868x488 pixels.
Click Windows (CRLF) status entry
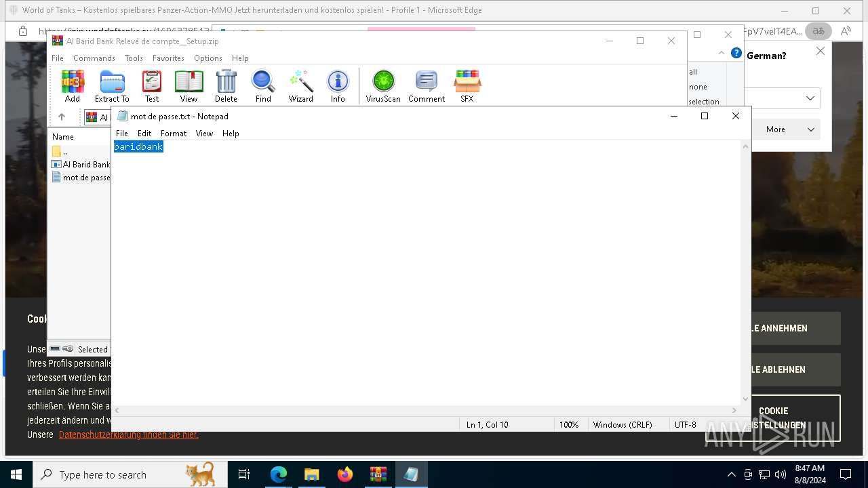623,425
